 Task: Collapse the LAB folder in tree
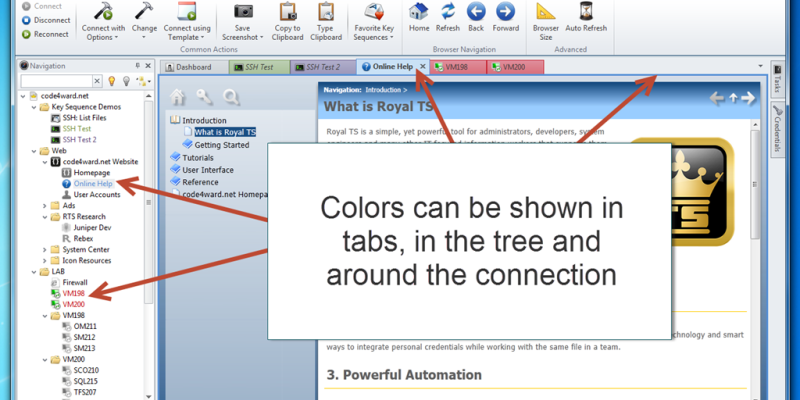(x=33, y=270)
